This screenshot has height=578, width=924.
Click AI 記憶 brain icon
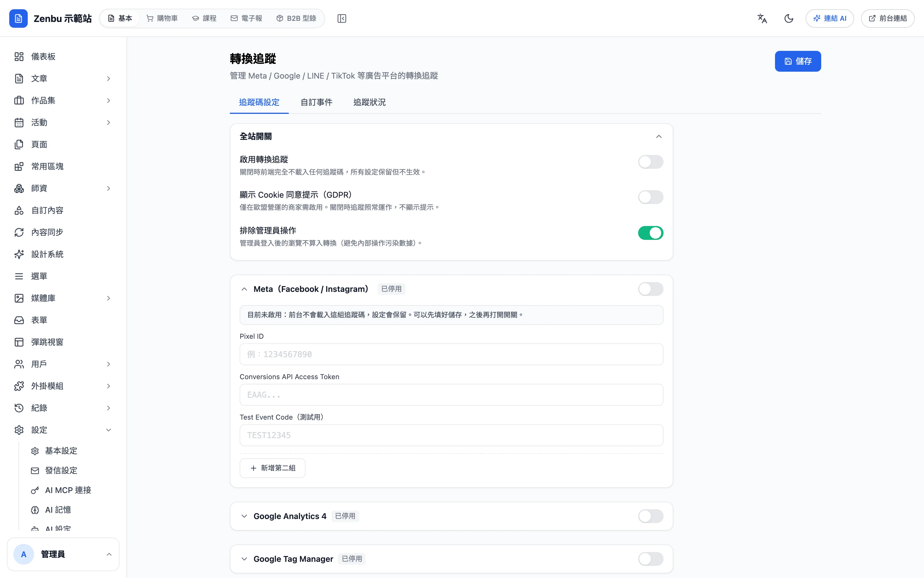click(x=35, y=510)
